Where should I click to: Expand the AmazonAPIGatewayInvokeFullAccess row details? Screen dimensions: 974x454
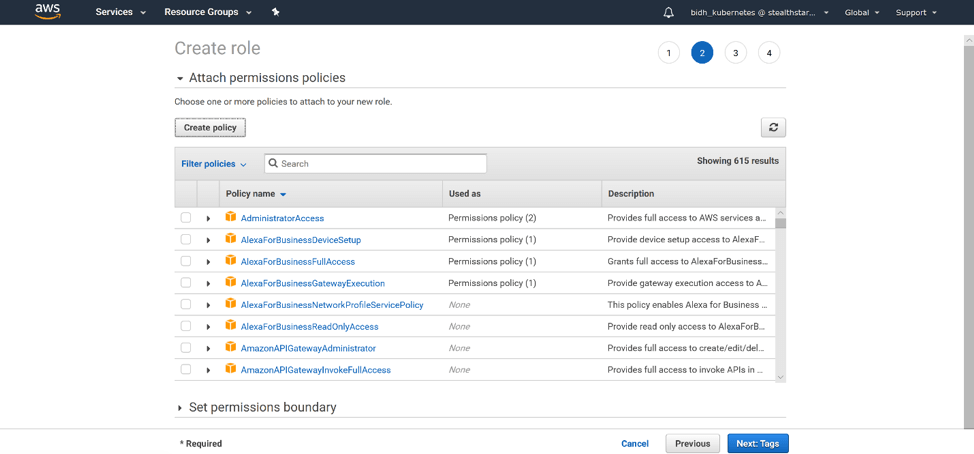(x=208, y=370)
